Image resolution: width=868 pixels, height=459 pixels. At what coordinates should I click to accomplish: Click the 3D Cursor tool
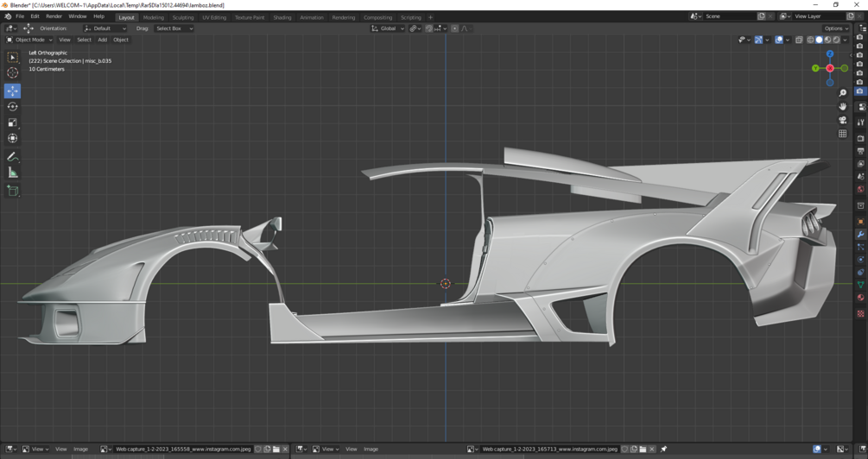tap(12, 73)
